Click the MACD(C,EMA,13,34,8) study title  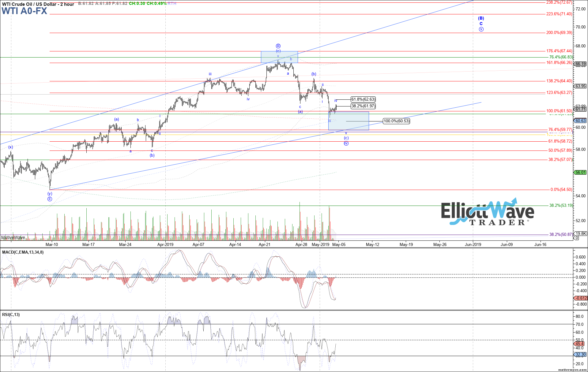click(x=23, y=252)
